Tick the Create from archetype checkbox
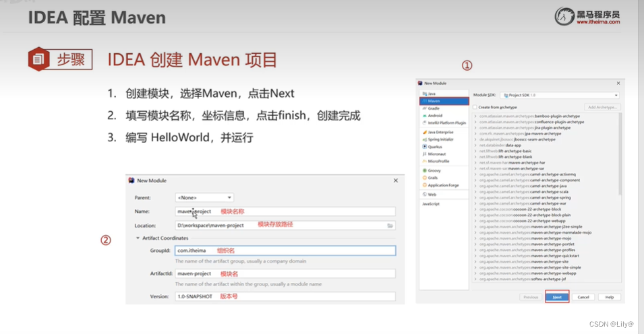The width and height of the screenshot is (644, 334). pos(475,107)
